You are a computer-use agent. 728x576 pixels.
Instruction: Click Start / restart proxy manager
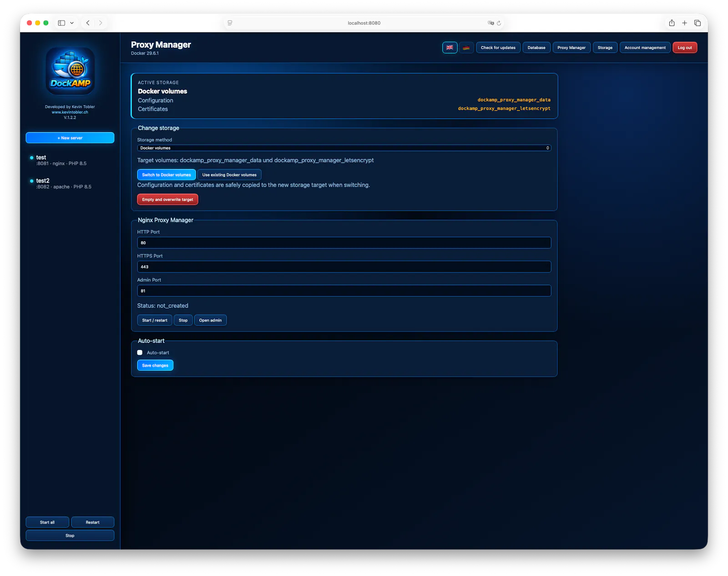pos(155,320)
